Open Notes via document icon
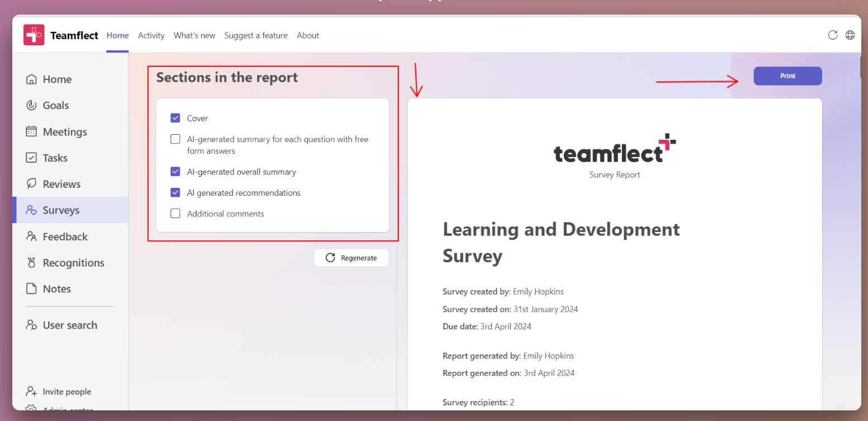This screenshot has width=868, height=421. pos(32,289)
